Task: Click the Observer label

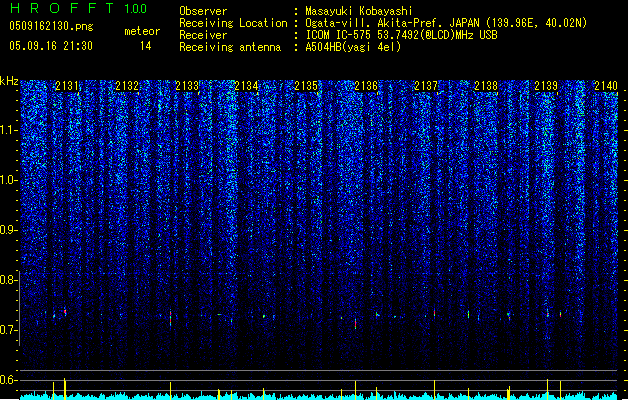Action: click(203, 11)
